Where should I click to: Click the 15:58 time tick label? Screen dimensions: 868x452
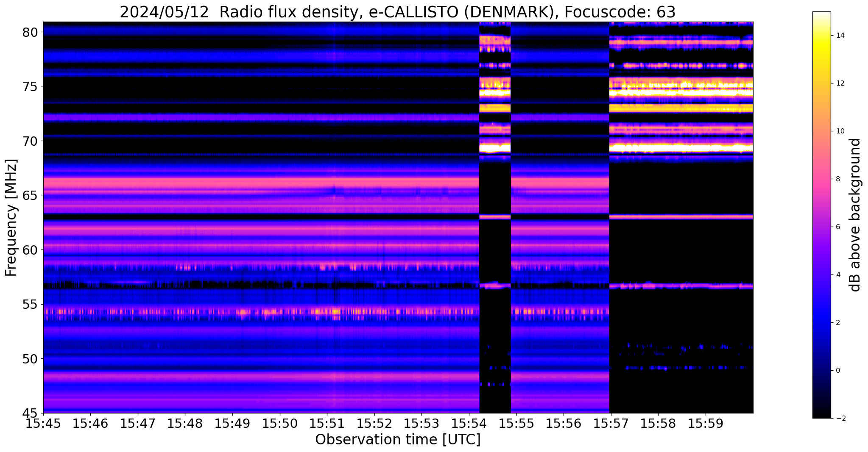point(658,423)
